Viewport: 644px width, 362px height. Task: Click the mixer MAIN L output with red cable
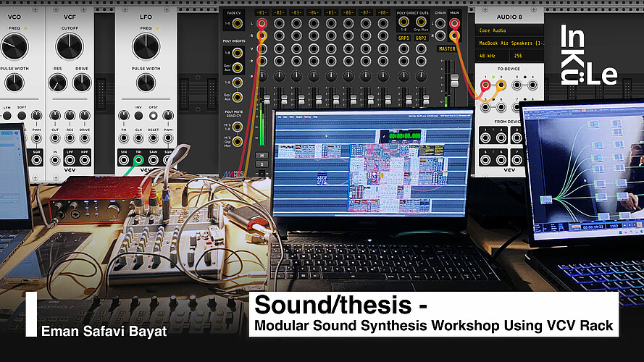click(x=454, y=23)
